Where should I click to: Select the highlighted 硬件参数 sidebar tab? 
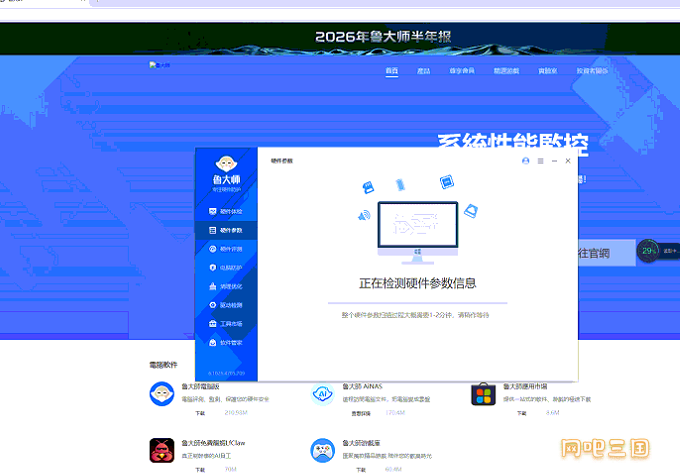click(226, 230)
